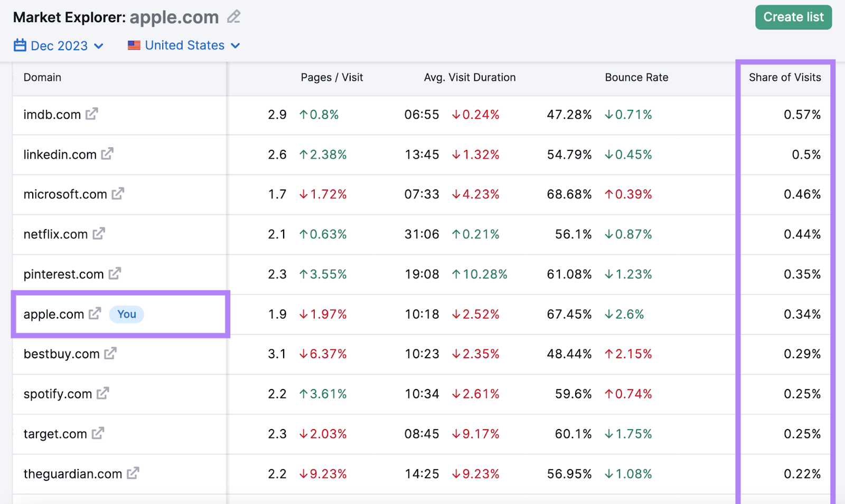
Task: Click microsoft.com duration change 4.23%
Action: (x=475, y=194)
